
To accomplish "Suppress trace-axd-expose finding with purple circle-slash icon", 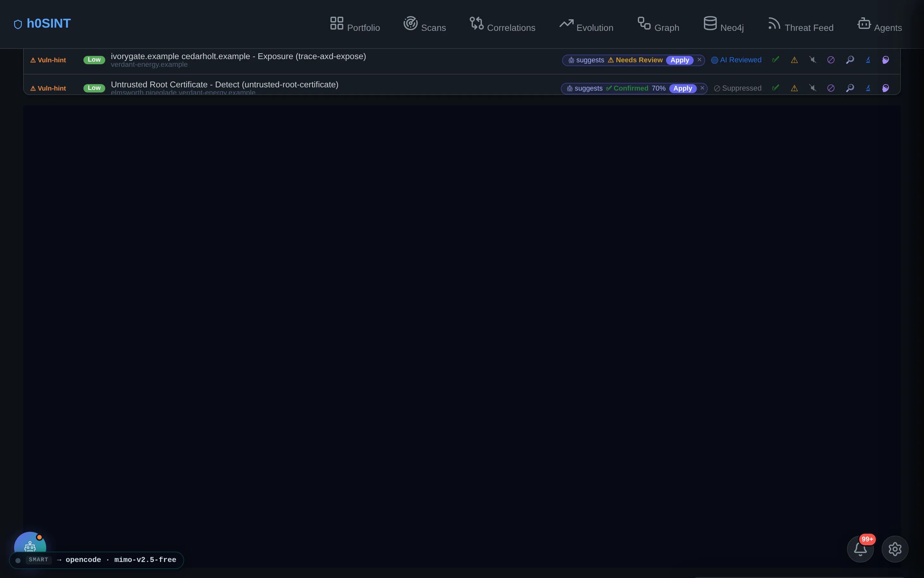I will tap(831, 60).
